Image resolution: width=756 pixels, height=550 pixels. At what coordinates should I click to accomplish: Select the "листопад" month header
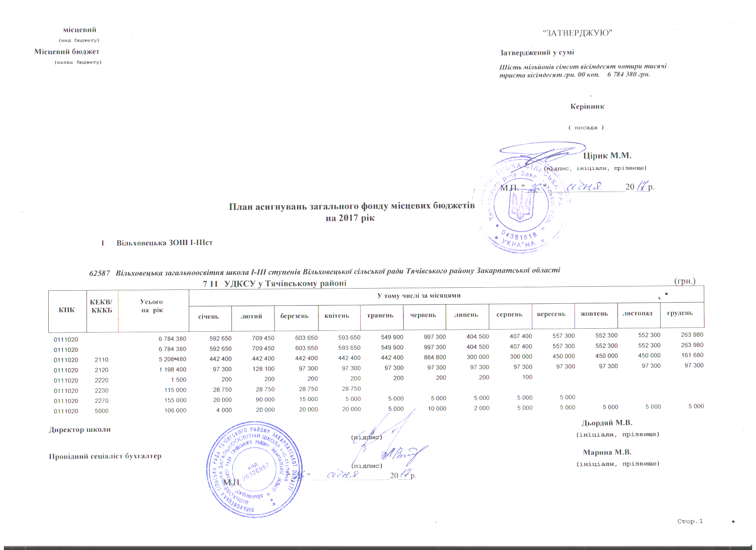tap(637, 313)
